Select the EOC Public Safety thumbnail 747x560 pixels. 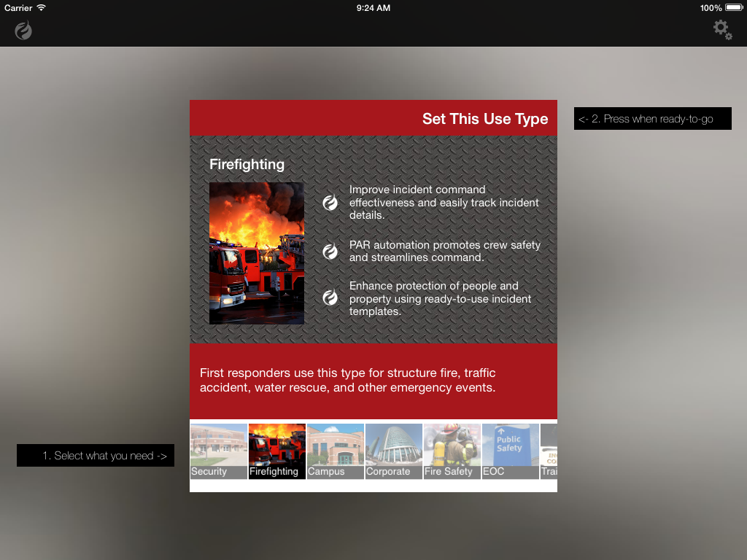[x=510, y=451]
